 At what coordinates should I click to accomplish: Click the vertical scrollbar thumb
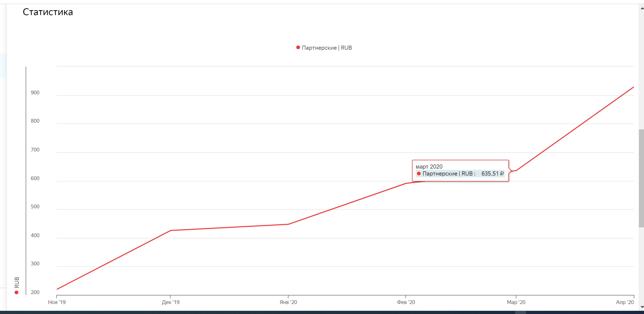click(x=641, y=178)
